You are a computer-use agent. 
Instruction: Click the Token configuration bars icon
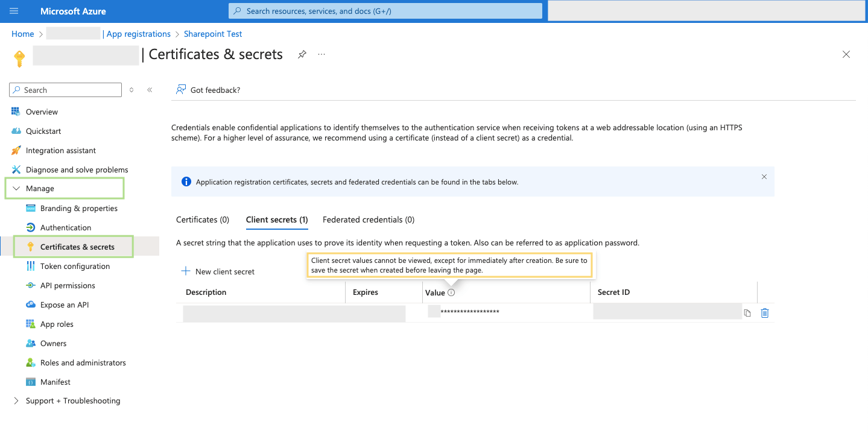click(31, 266)
